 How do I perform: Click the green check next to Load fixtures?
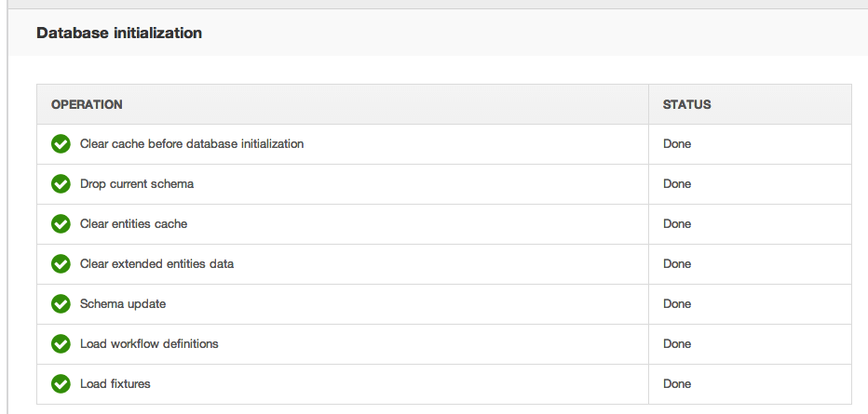coord(61,383)
